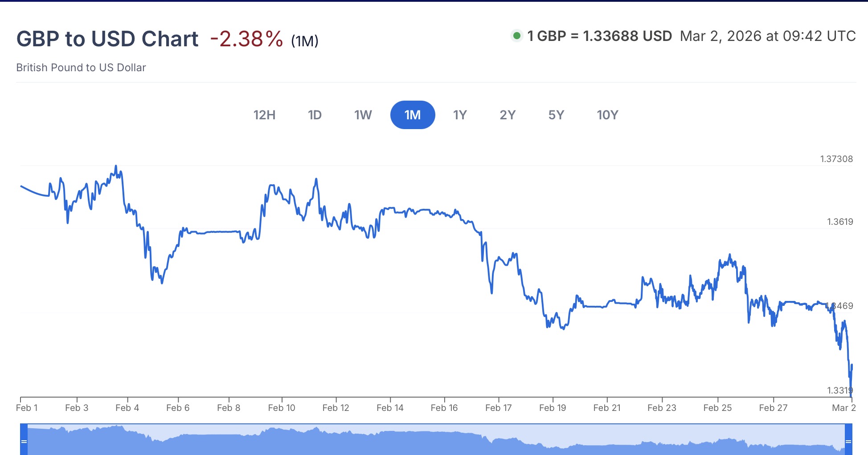Image resolution: width=868 pixels, height=455 pixels.
Task: Click the Feb 10 date axis label
Action: pos(282,408)
